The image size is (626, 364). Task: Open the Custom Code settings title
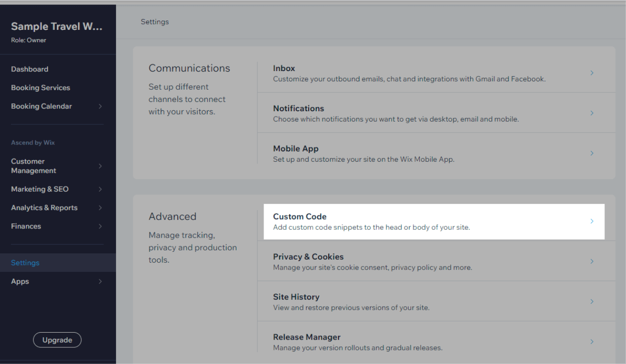pos(299,217)
